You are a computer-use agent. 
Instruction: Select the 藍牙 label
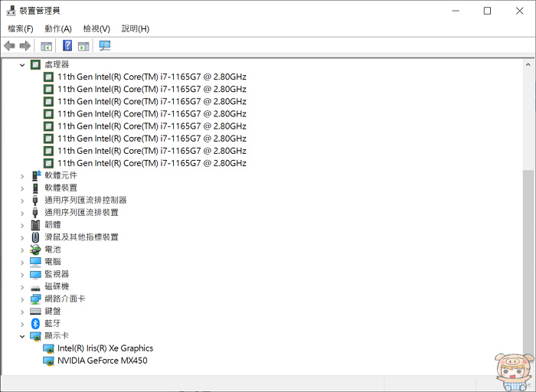pos(53,323)
